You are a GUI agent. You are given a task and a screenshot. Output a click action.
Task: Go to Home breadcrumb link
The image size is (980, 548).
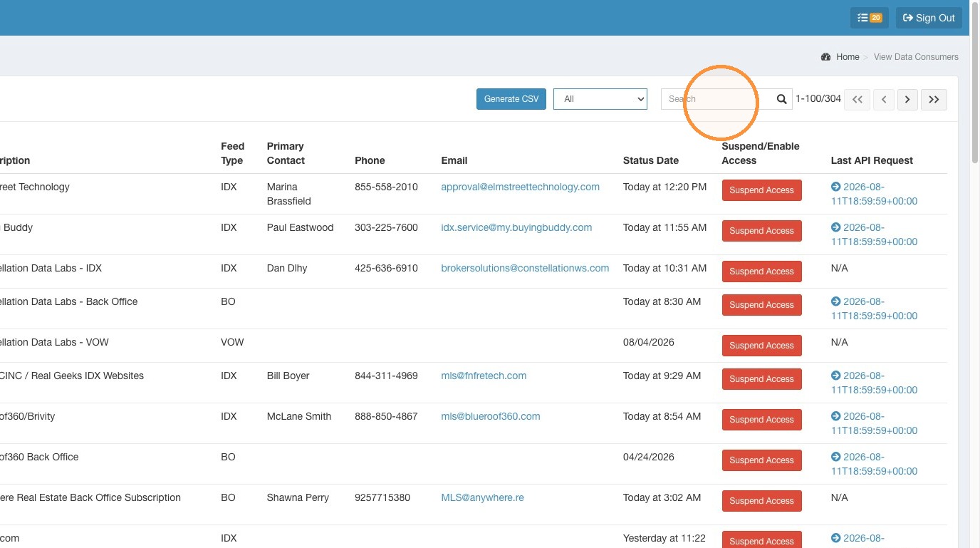tap(848, 57)
